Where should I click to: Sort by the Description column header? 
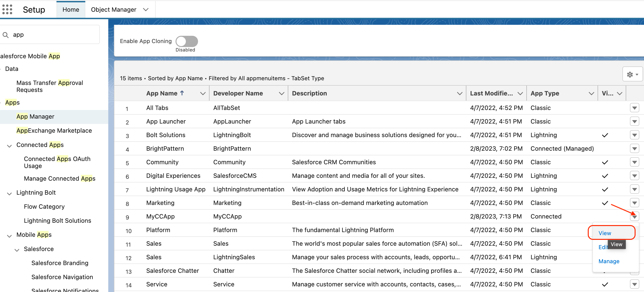point(309,93)
